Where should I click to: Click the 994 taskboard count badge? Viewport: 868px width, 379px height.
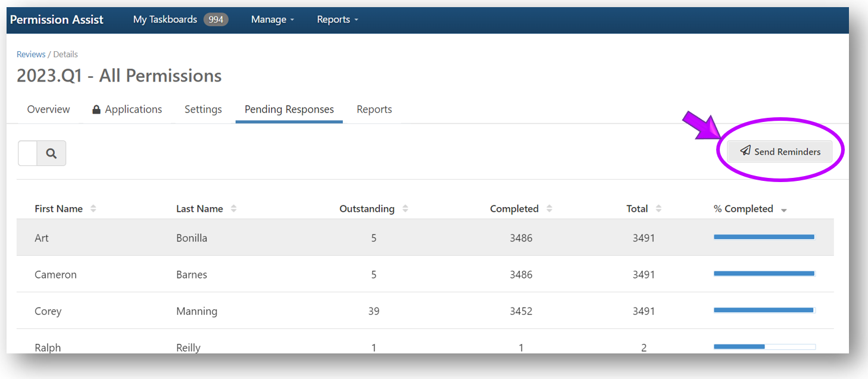tap(216, 20)
